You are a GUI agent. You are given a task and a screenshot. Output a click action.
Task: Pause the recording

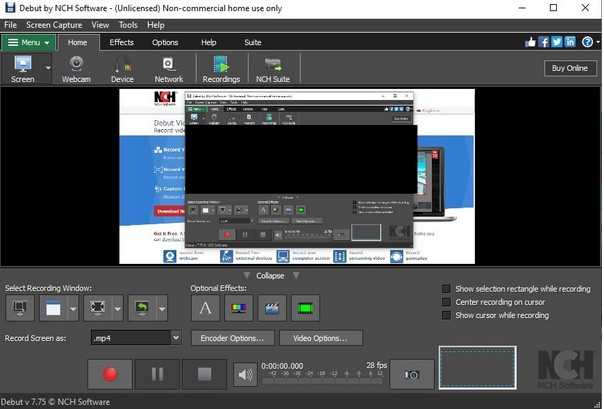[x=157, y=374]
